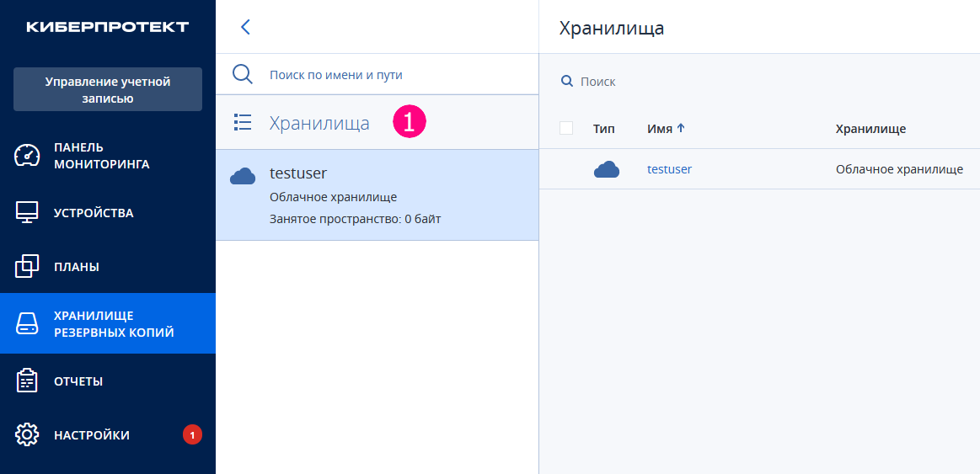Image resolution: width=980 pixels, height=474 pixels.
Task: Click the Киберпротект logo
Action: click(x=108, y=27)
